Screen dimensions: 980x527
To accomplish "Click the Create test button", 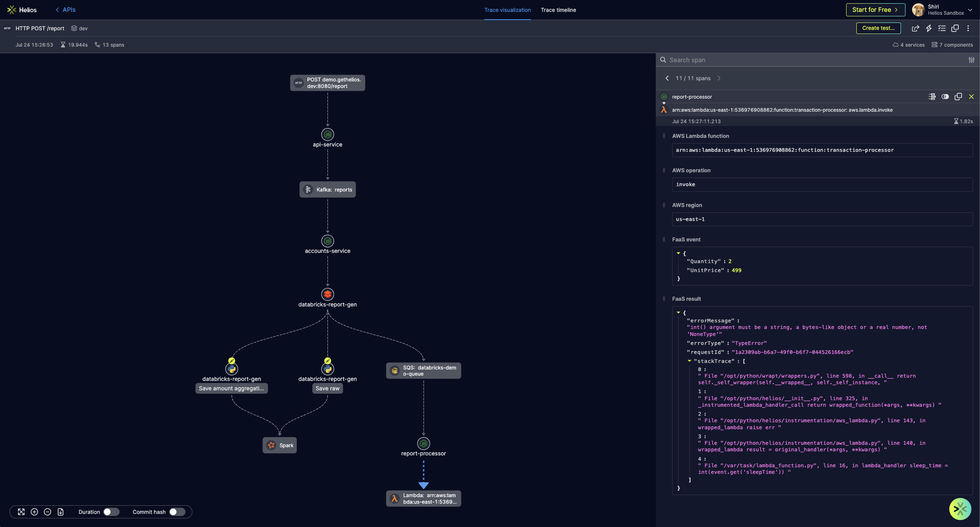I will 878,28.
